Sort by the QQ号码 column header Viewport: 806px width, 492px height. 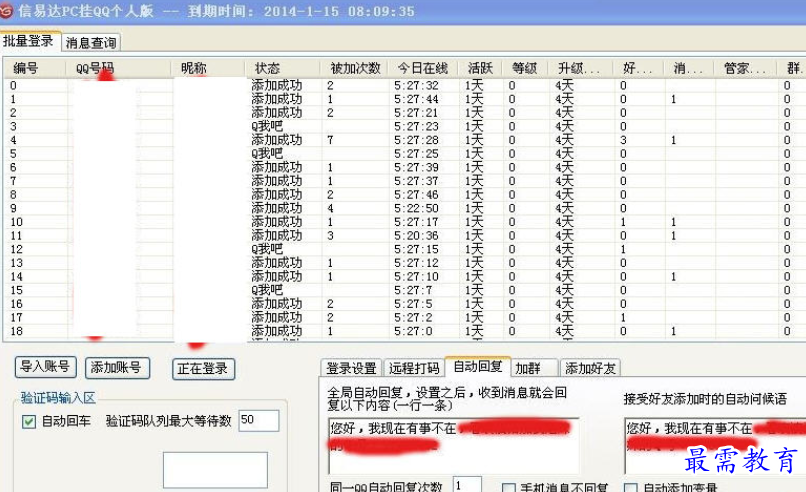[118, 68]
